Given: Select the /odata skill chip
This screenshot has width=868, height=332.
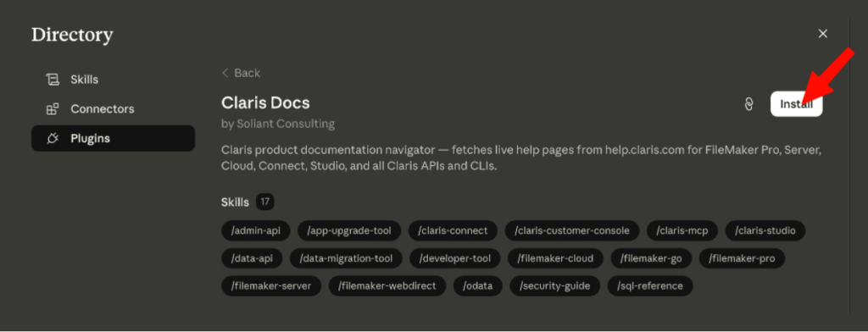Looking at the screenshot, I should click(477, 286).
